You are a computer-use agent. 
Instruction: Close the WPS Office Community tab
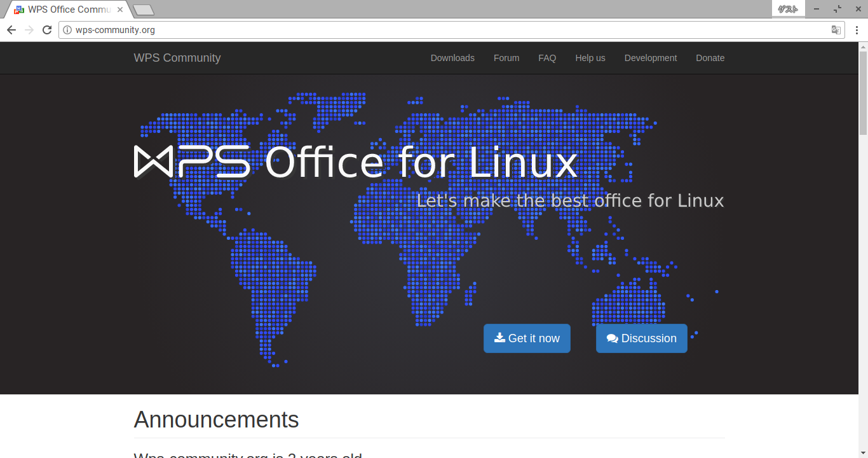[x=120, y=10]
